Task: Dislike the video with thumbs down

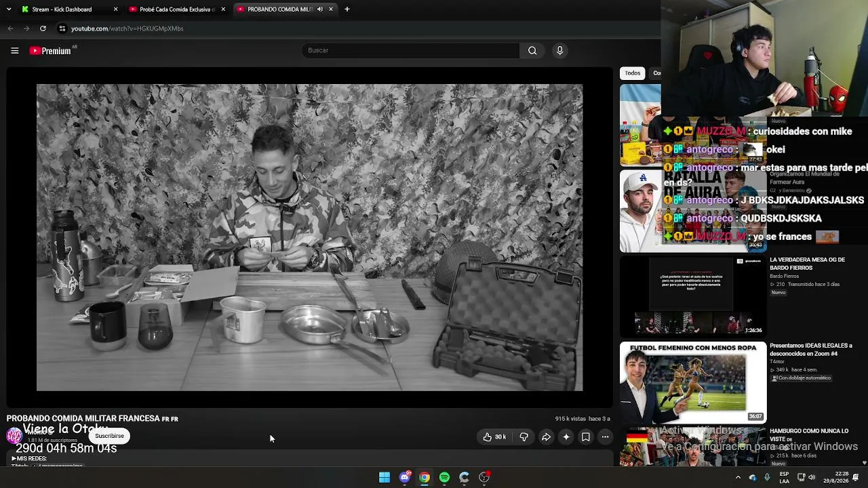Action: coord(524,437)
